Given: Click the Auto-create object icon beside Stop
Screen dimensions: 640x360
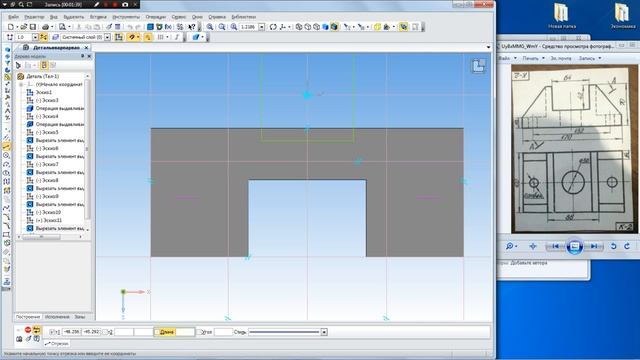Looking at the screenshot, I should 37,329.
